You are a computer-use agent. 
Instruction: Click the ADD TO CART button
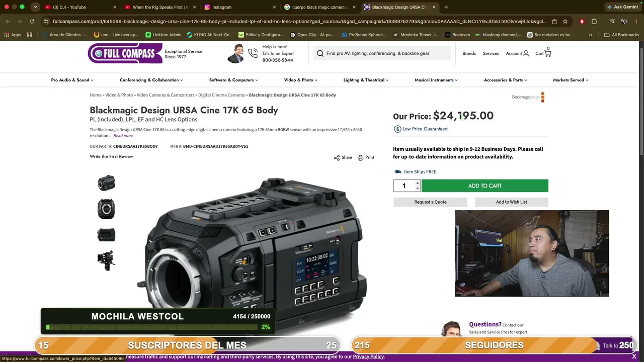click(x=485, y=186)
